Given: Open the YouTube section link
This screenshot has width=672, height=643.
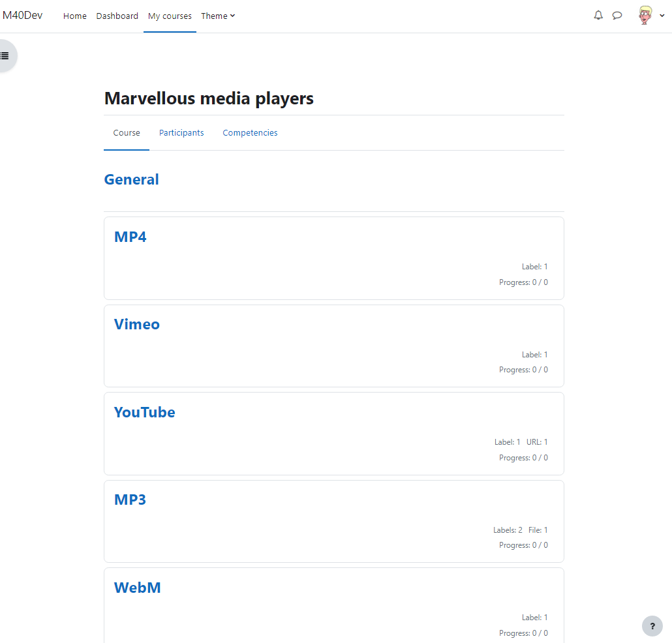Looking at the screenshot, I should [144, 412].
